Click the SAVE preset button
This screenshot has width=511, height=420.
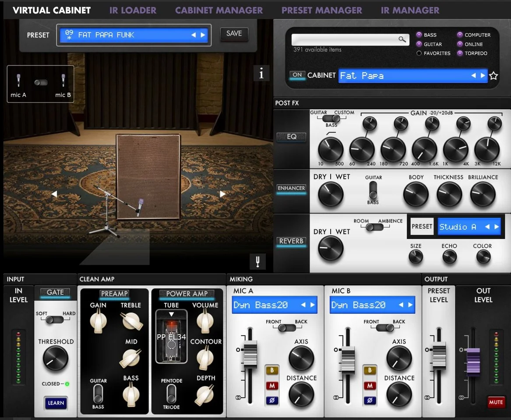point(234,34)
